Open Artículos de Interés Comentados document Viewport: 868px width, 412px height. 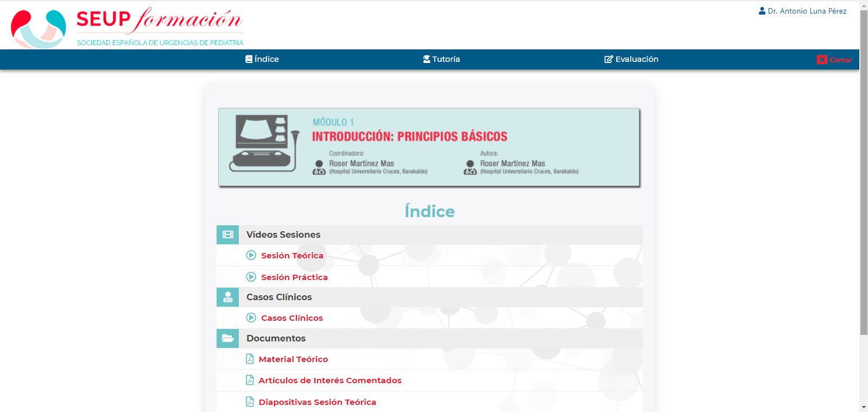[x=330, y=381]
